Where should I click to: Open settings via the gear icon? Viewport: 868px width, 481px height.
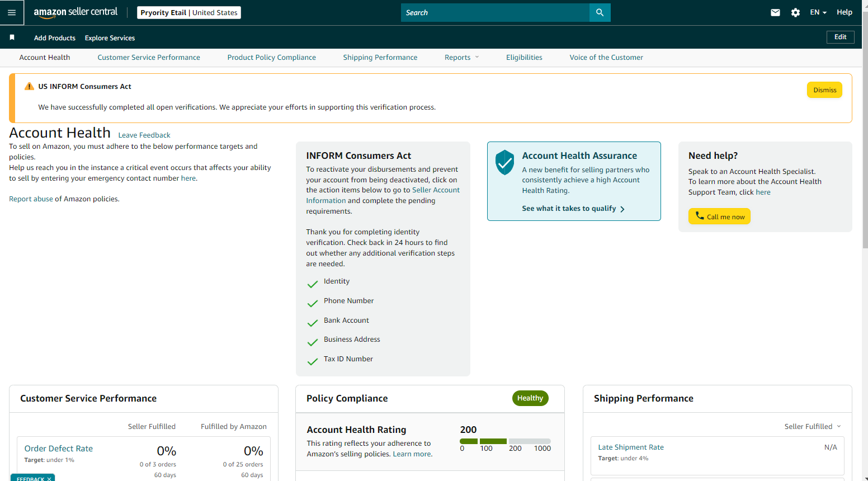point(795,12)
